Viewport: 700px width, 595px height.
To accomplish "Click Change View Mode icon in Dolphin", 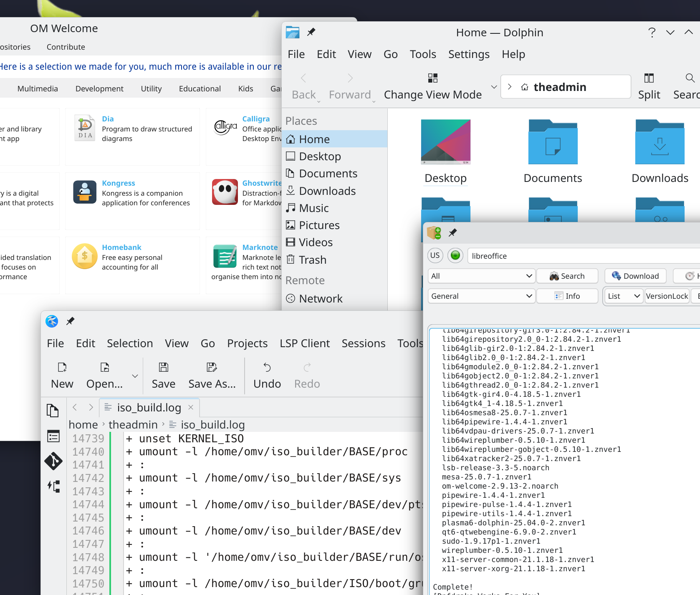I will 432,78.
